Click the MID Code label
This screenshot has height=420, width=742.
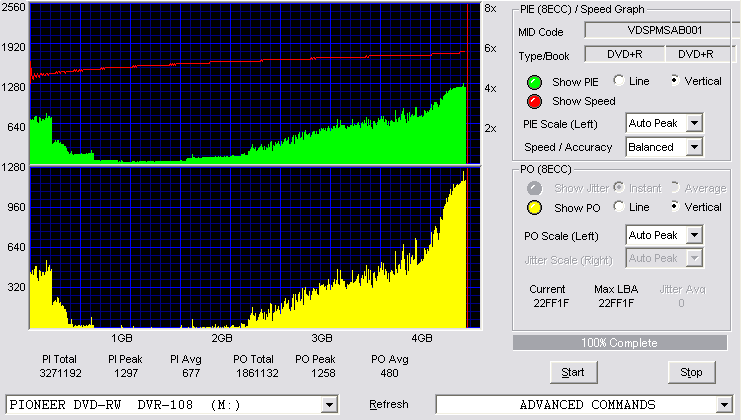coord(540,32)
